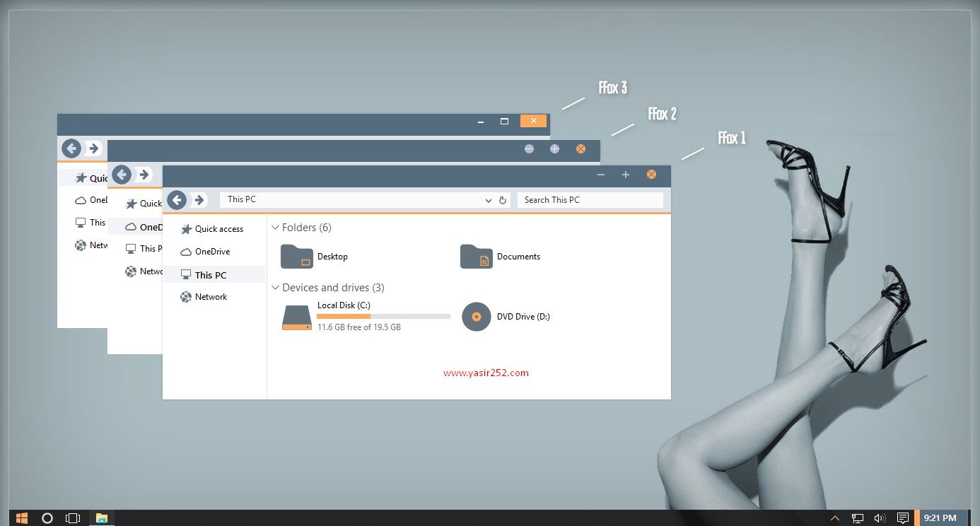Refresh the This PC address bar

[x=503, y=200]
